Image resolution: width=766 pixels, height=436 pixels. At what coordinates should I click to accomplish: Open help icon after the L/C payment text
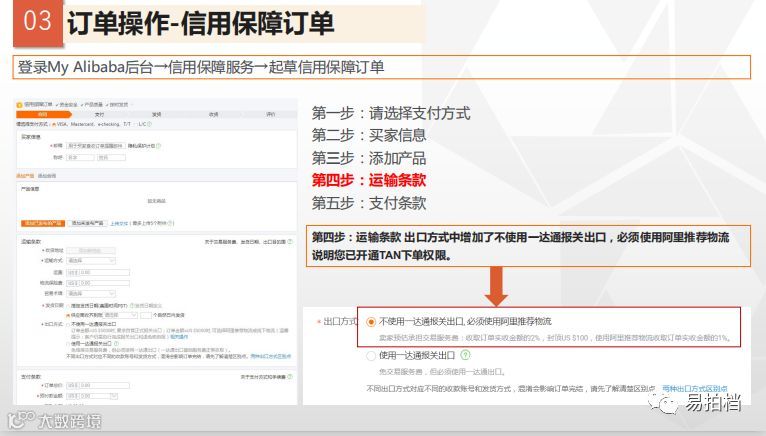pos(149,124)
